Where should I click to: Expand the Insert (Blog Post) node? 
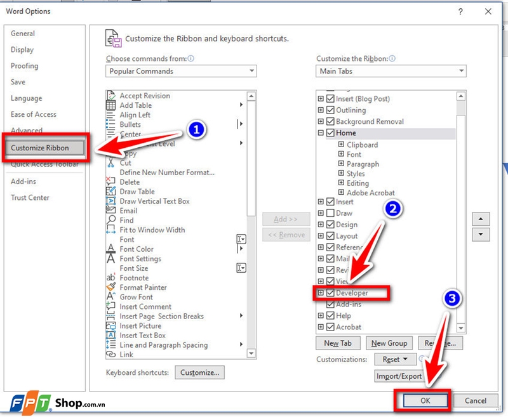(x=321, y=99)
